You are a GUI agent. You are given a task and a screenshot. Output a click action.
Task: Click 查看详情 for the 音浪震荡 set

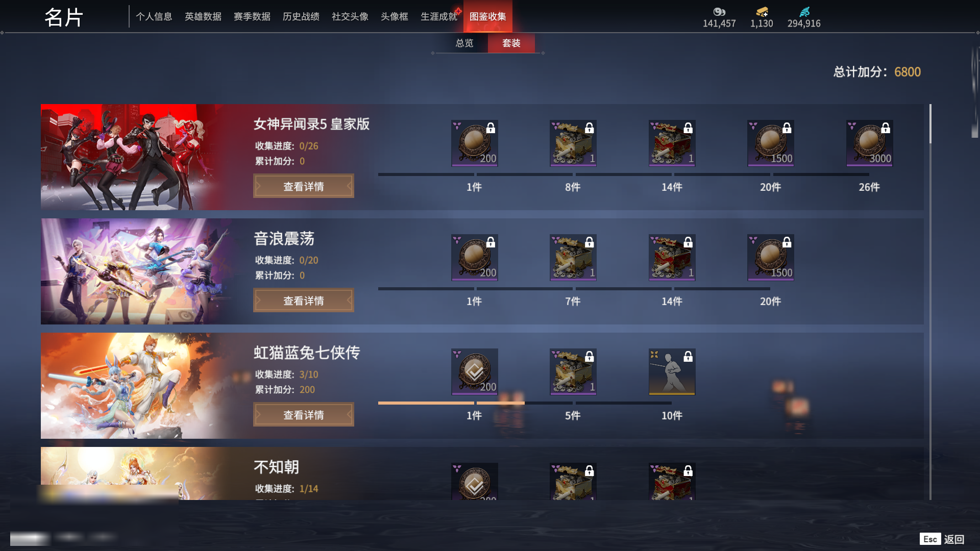click(304, 300)
